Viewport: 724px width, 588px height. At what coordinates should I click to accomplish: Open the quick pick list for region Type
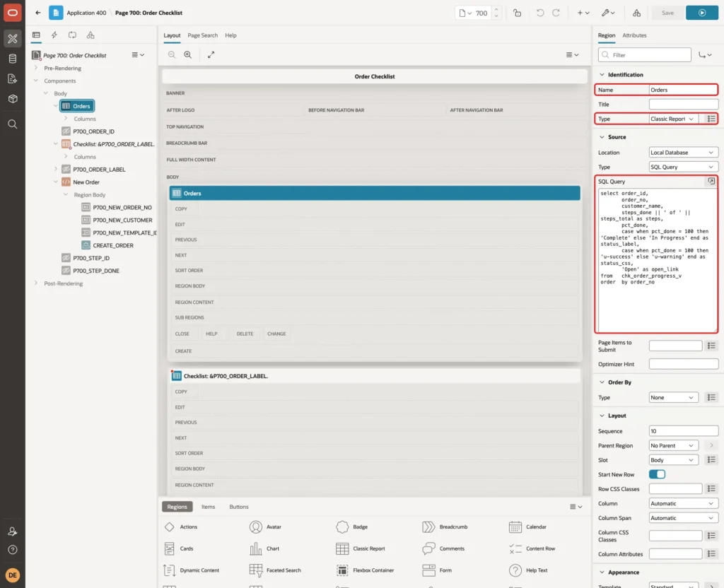click(711, 119)
